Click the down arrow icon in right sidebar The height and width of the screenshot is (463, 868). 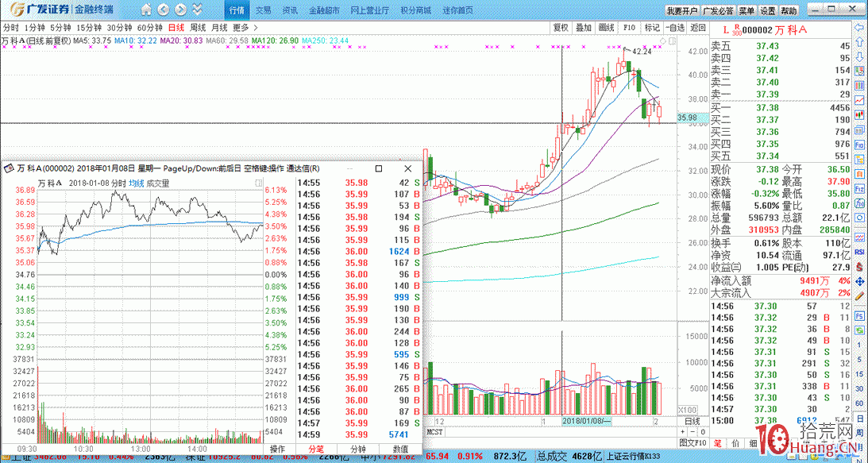[x=860, y=56]
